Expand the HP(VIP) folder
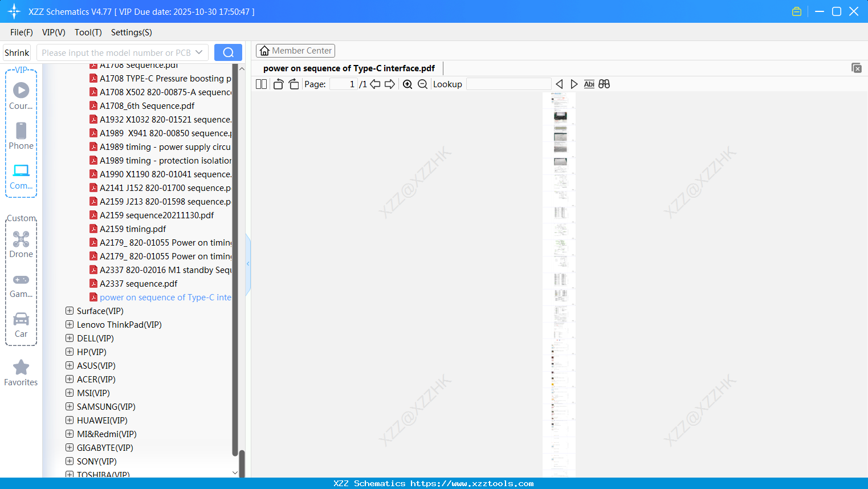This screenshot has height=489, width=868. coord(70,352)
